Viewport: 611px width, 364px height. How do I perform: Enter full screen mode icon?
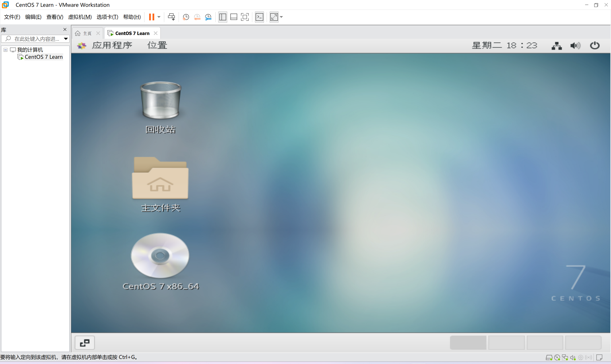coord(245,17)
